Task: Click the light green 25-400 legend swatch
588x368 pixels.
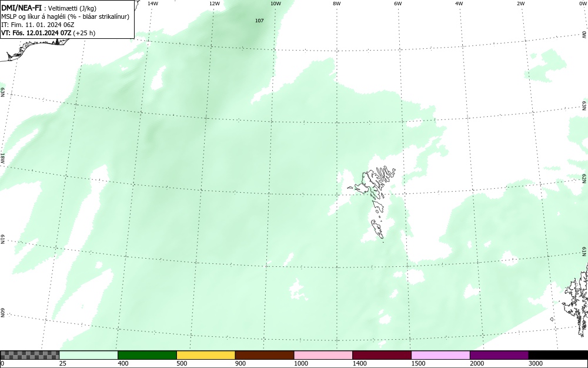Action: 89,355
